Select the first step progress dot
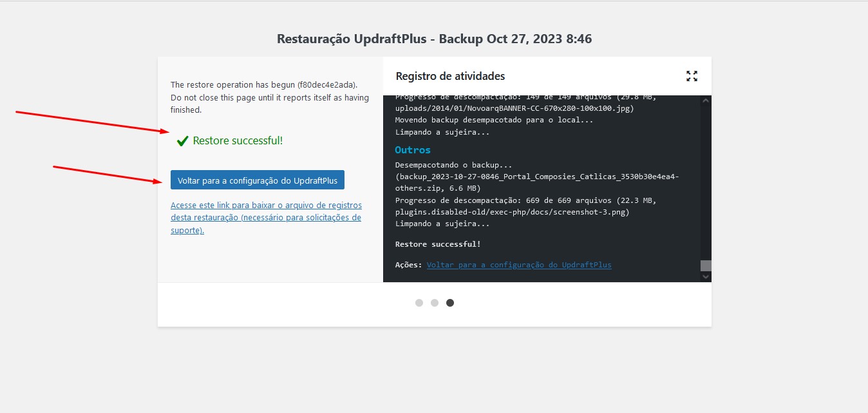868x413 pixels. point(419,303)
